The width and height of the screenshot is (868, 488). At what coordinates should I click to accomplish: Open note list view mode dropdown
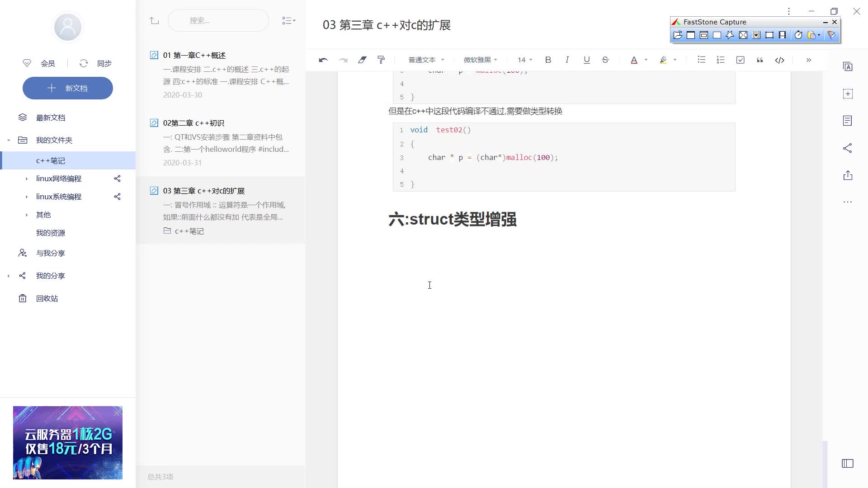pyautogui.click(x=289, y=20)
